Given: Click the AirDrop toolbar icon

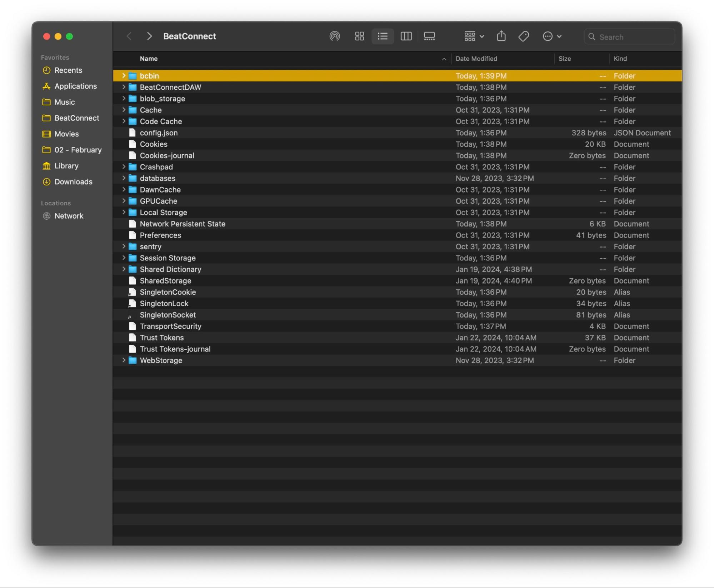Looking at the screenshot, I should click(334, 36).
